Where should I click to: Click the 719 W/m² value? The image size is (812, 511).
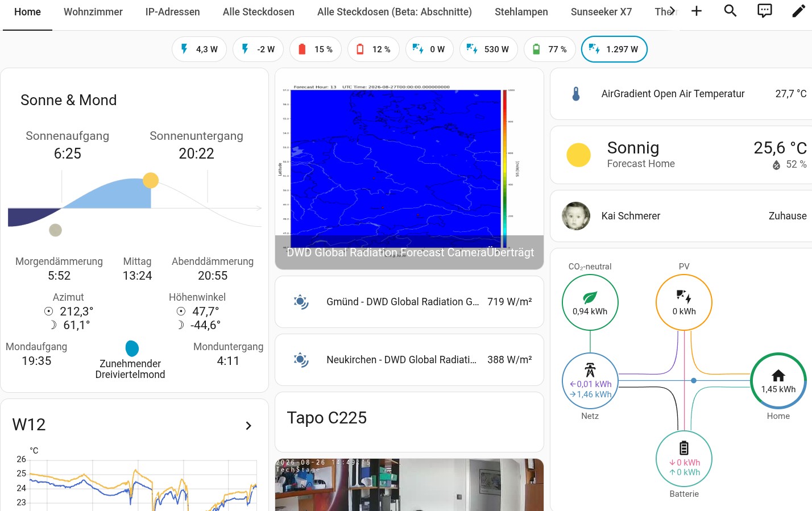(509, 302)
